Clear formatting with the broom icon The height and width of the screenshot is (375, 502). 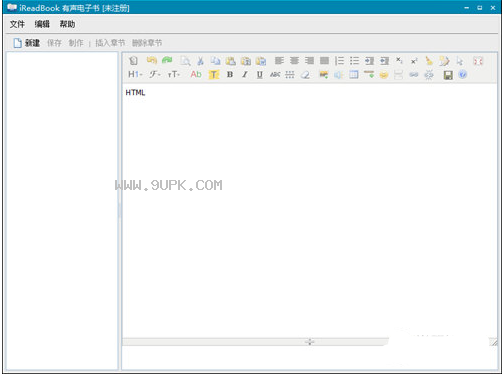429,61
